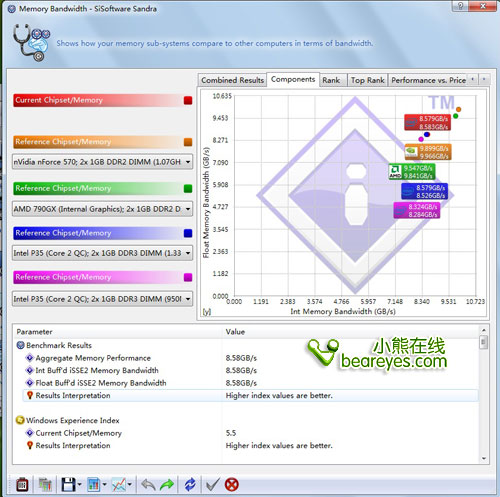Click the Float Buff'd iSSE2 diamond icon
This screenshot has width=500, height=497.
point(30,383)
